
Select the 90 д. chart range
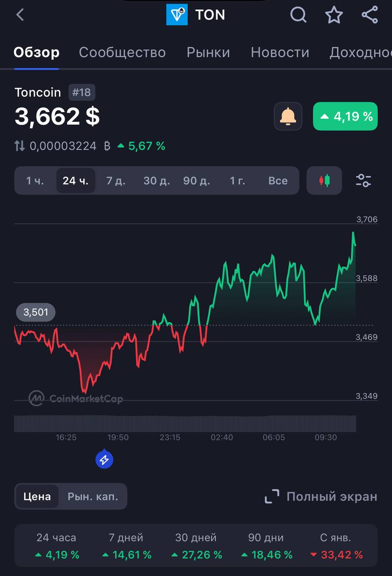coord(197,180)
